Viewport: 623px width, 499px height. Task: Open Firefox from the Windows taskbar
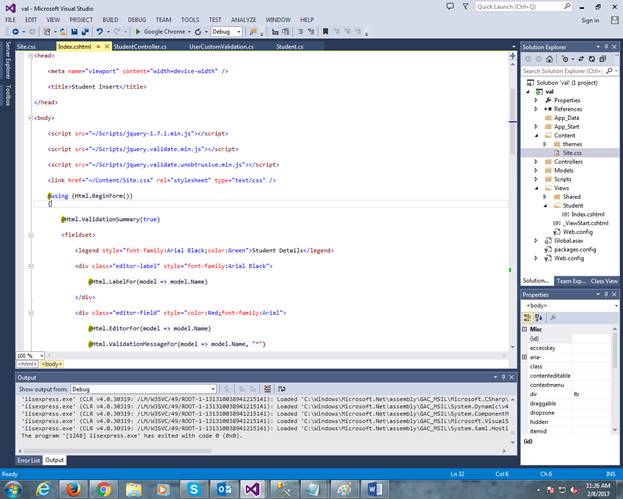[72, 488]
